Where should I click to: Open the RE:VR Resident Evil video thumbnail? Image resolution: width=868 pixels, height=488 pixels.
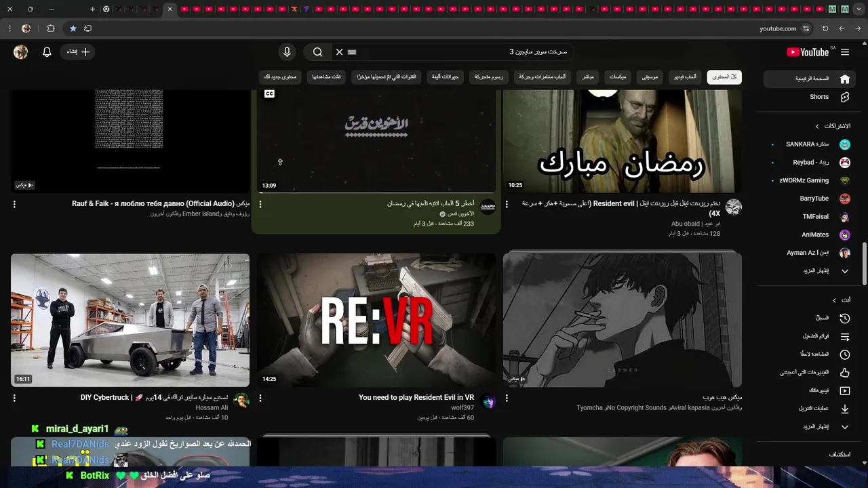376,321
